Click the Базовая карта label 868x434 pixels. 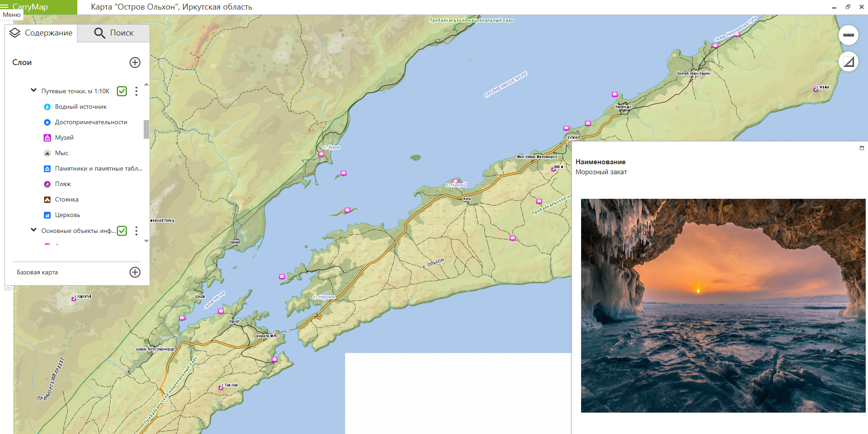coord(37,273)
